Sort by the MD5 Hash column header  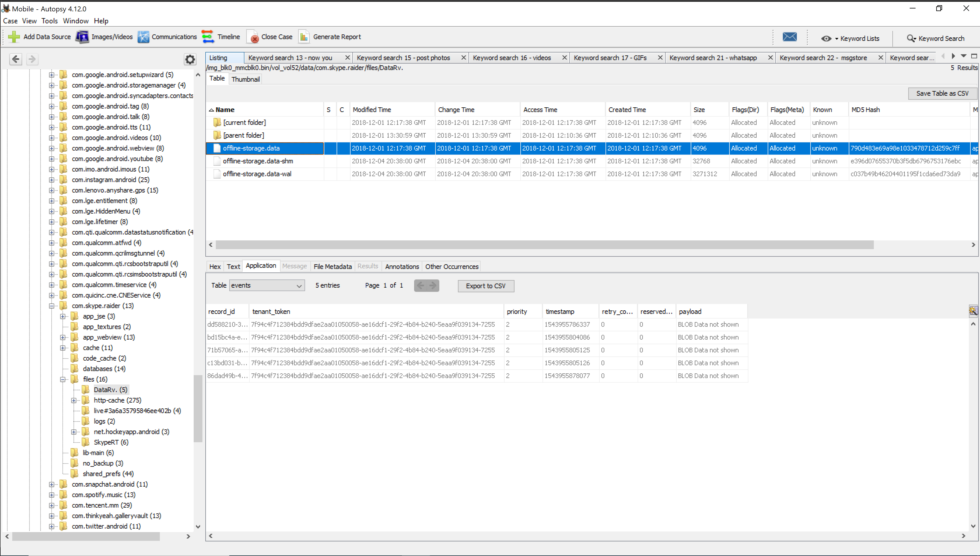(909, 110)
